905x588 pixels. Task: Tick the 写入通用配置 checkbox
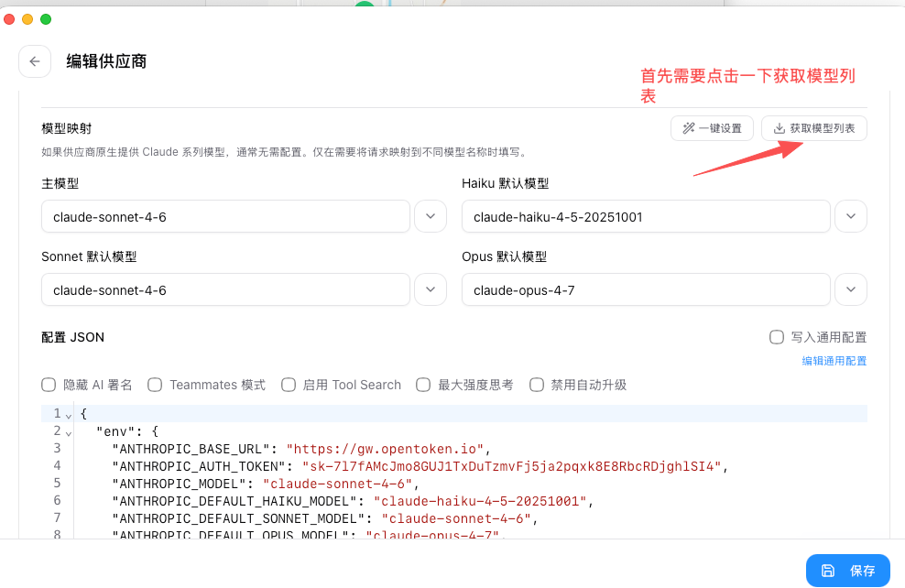click(776, 337)
